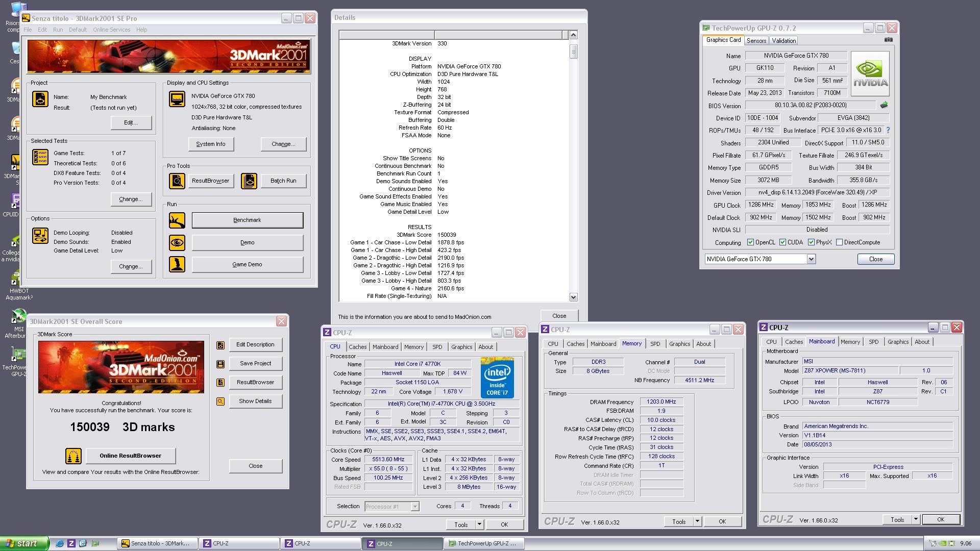
Task: Click the GPU-Z screenshot camera icon
Action: click(x=889, y=40)
